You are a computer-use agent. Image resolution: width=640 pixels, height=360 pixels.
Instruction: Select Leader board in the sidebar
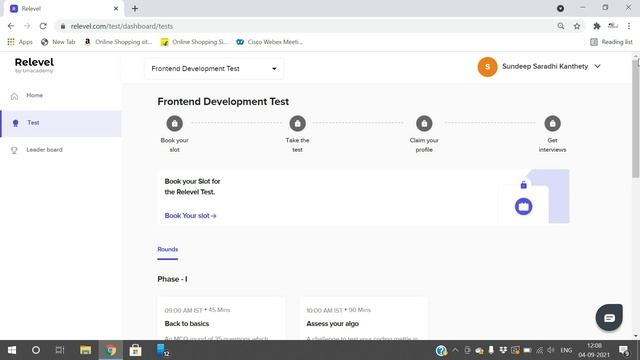pos(61,150)
